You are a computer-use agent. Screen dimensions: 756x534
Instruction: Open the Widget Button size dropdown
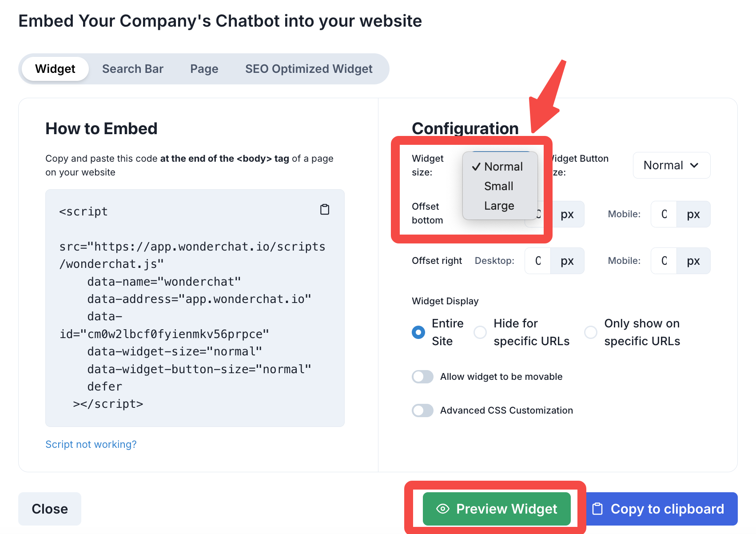pyautogui.click(x=671, y=165)
